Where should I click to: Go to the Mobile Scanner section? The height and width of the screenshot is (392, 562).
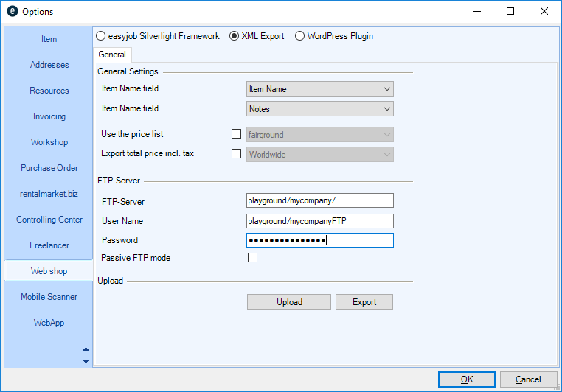(x=49, y=297)
